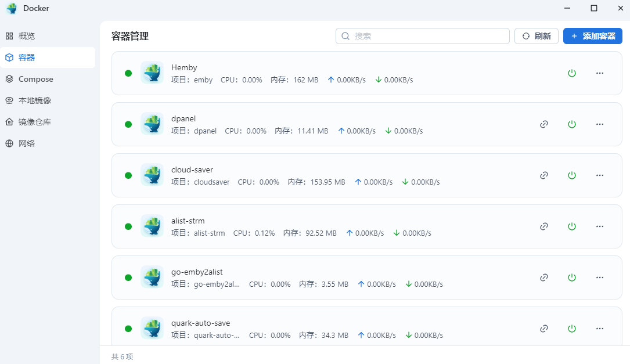Viewport: 630px width, 364px height.
Task: Click the green status dot for go-emby2alist
Action: click(128, 277)
